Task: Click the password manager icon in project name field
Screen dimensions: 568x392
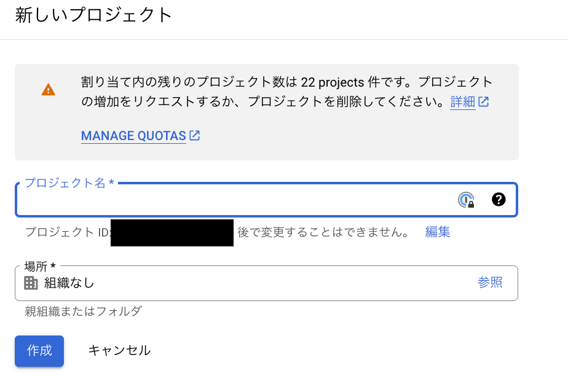Action: point(467,200)
